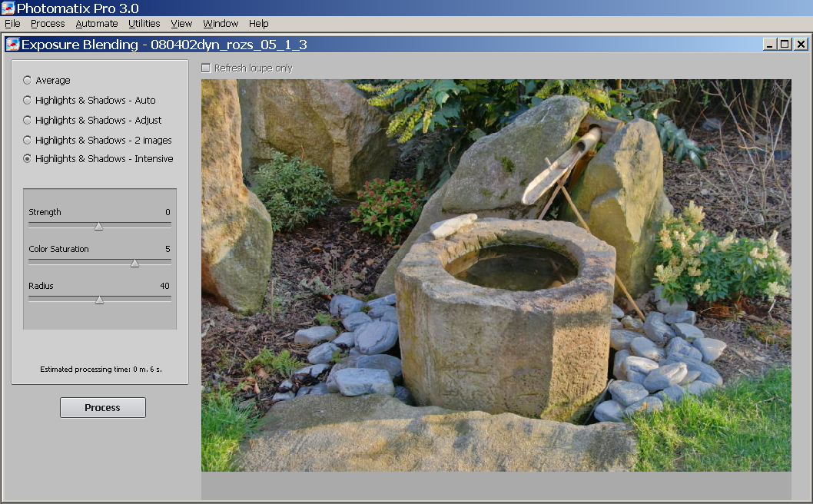
Task: Maximize the Exposure Blending window
Action: (x=785, y=45)
